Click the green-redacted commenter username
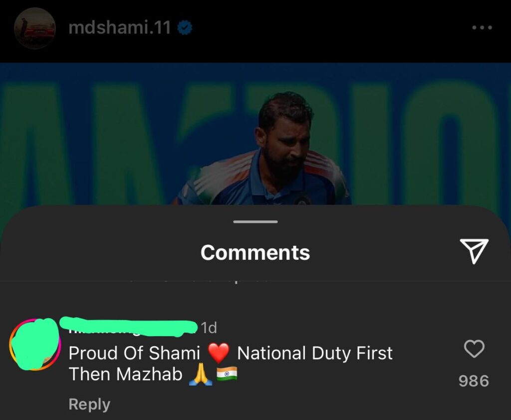This screenshot has width=511, height=420. tap(129, 327)
